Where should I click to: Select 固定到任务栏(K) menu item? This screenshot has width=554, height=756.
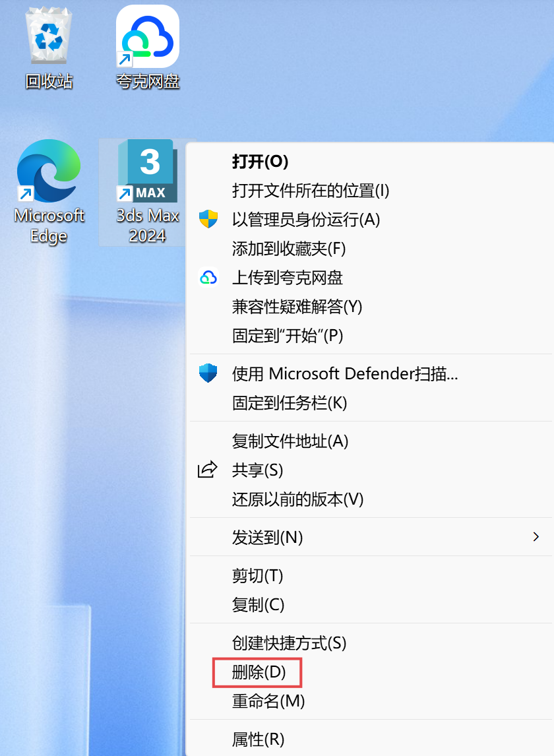[x=290, y=402]
